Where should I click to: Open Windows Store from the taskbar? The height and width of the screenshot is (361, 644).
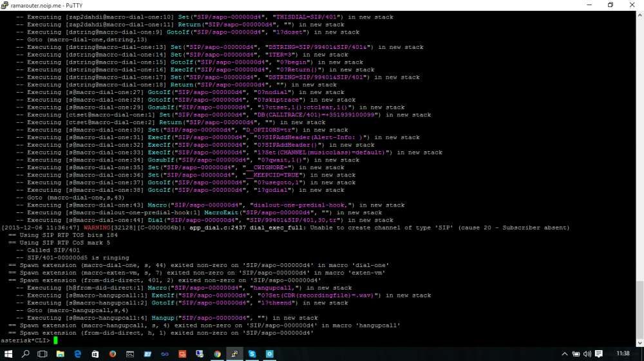95,354
